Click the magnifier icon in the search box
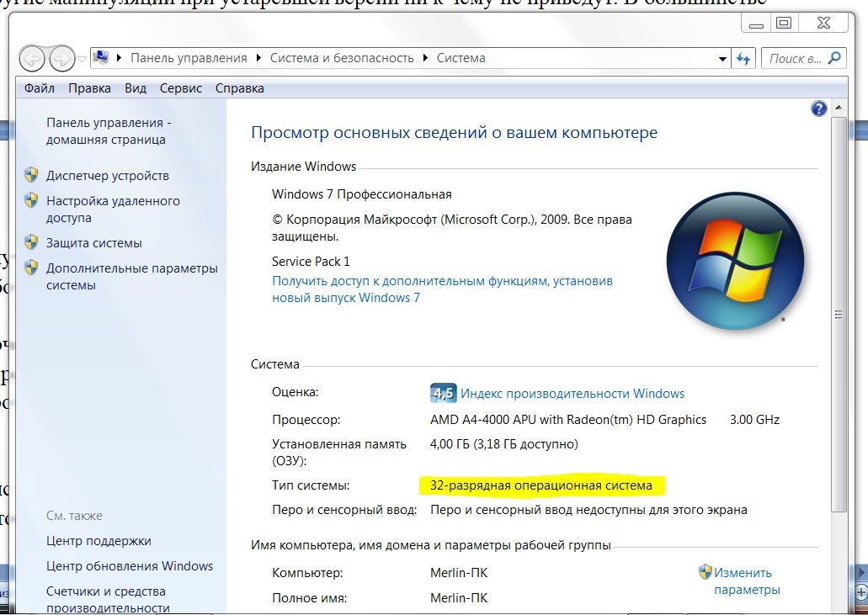Viewport: 868px width, 615px height. (834, 58)
